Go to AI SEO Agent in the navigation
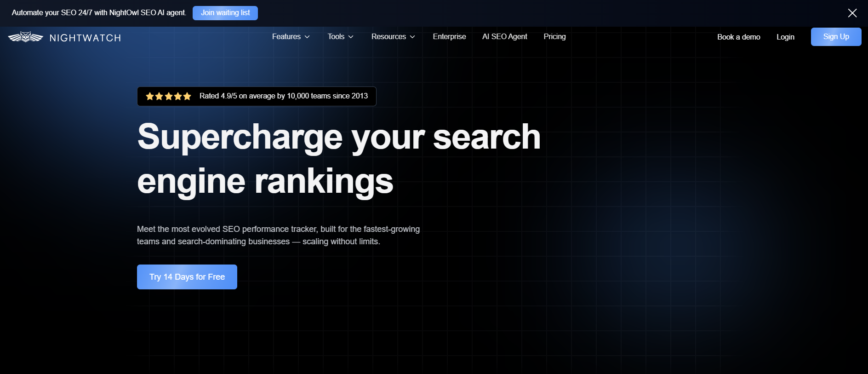The width and height of the screenshot is (868, 374). tap(504, 37)
